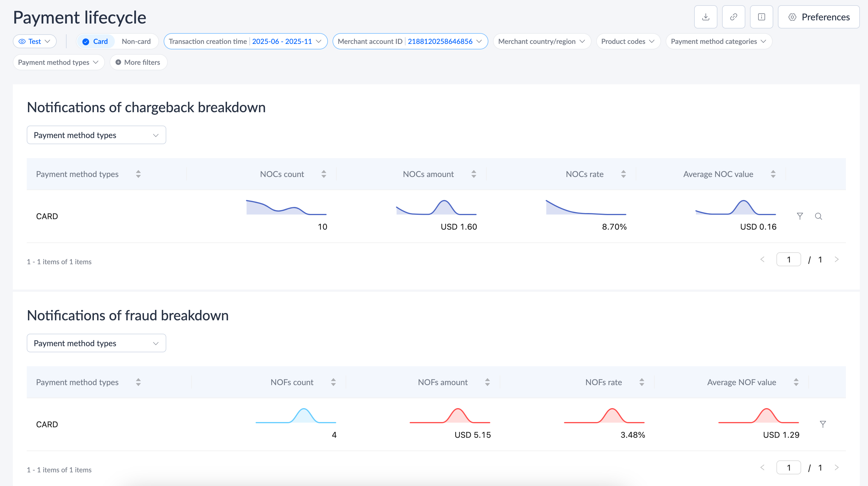The height and width of the screenshot is (486, 868).
Task: Sort by NOCs count column
Action: coord(324,174)
